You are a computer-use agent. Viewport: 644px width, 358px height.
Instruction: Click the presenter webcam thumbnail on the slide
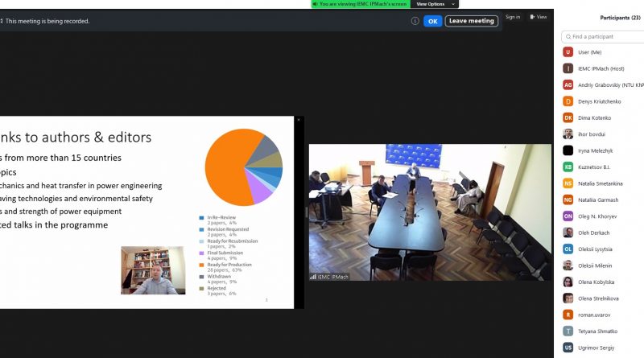coord(153,270)
